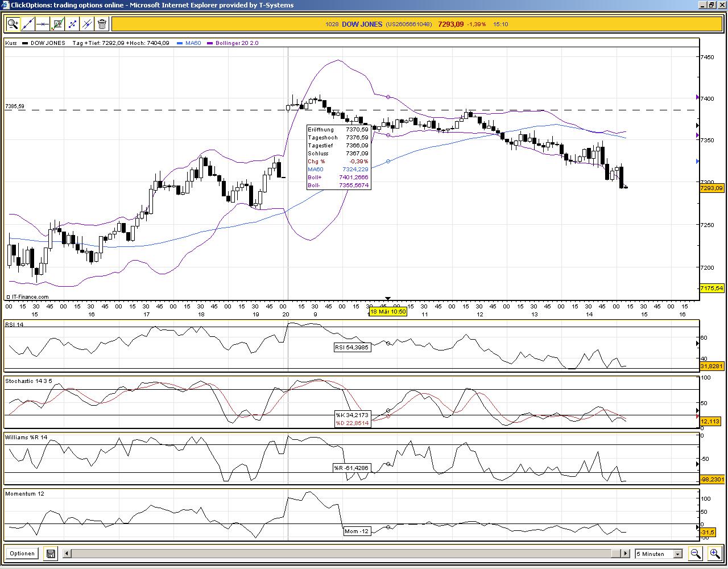Click the 12,113 Stochastic axis value
The height and width of the screenshot is (569, 728).
coord(710,422)
